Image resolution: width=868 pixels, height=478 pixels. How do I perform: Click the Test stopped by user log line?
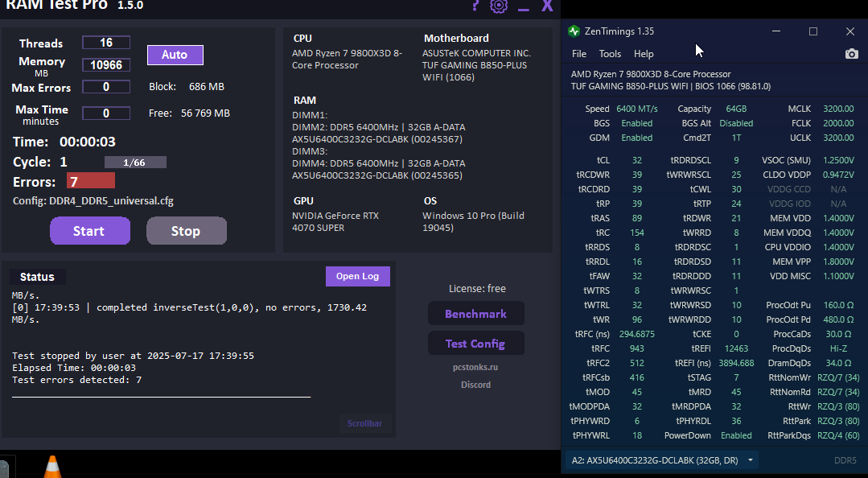point(133,356)
